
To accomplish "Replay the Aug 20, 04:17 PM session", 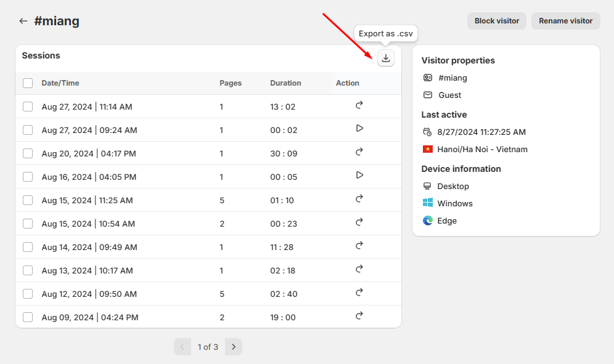I will tap(359, 152).
